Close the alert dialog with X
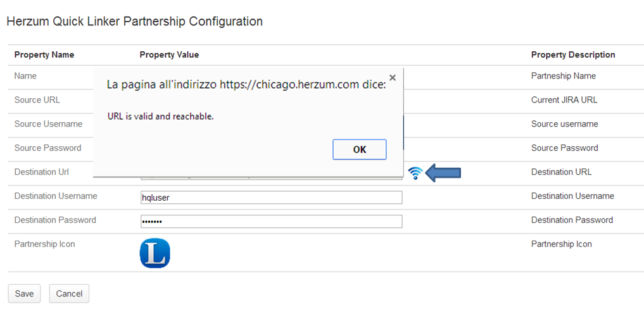644x309 pixels. coord(393,78)
